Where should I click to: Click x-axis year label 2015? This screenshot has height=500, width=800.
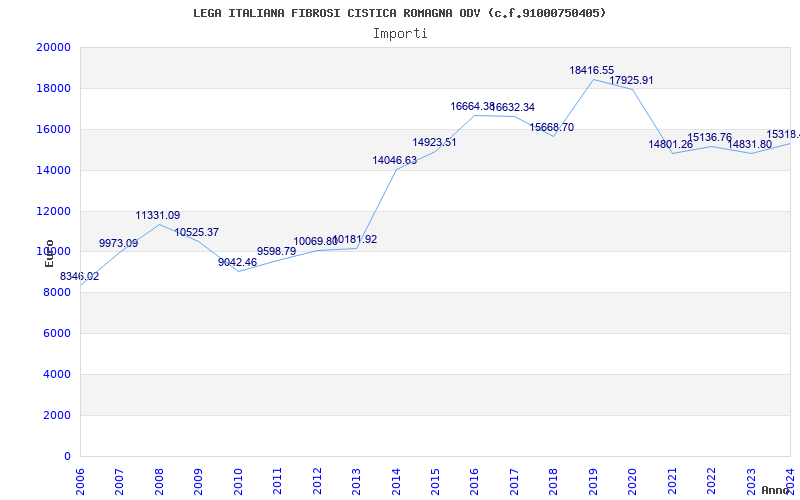pos(435,481)
